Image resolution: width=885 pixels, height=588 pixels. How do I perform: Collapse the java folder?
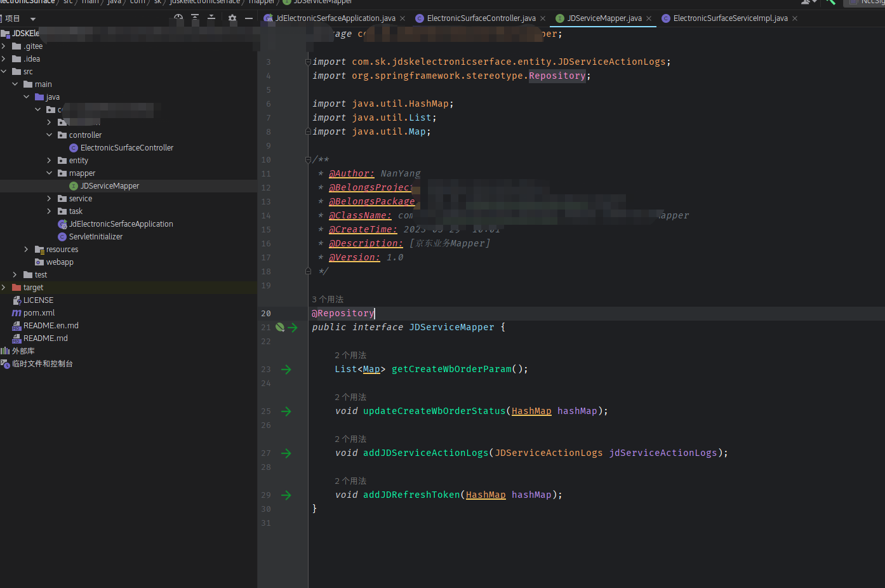tap(27, 97)
